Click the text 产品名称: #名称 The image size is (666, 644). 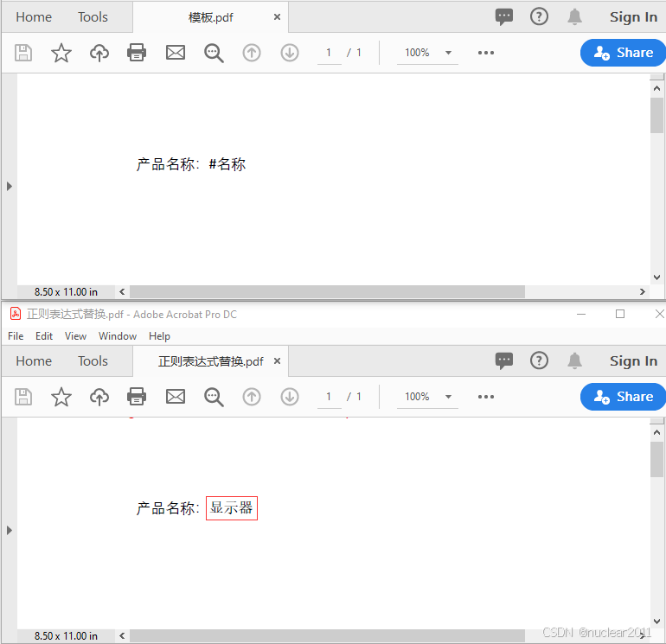click(x=191, y=164)
